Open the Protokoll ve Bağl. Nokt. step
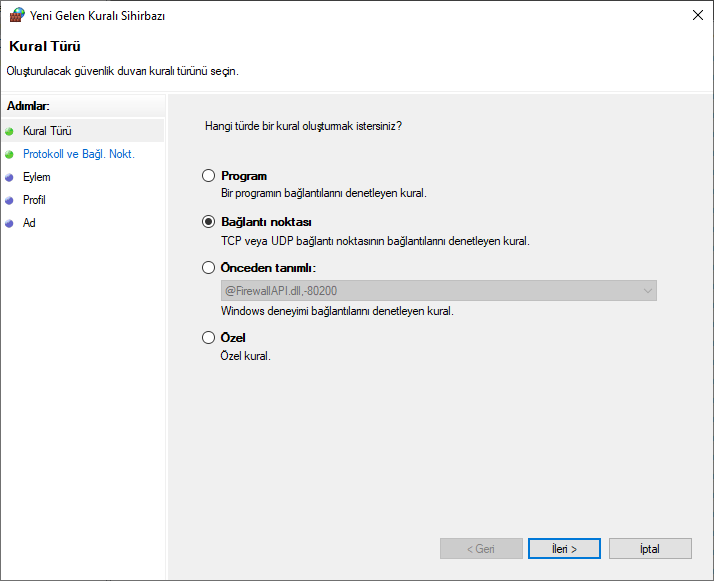Image resolution: width=714 pixels, height=581 pixels. (x=78, y=154)
